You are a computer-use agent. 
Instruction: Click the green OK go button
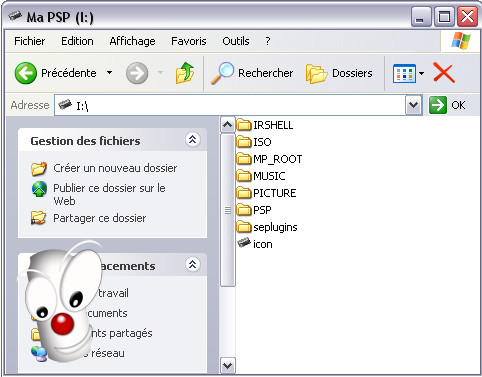click(447, 105)
